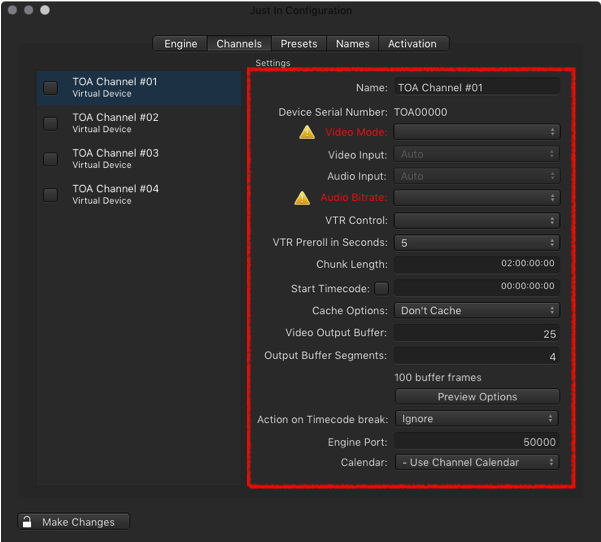Open the Audio Input Auto dropdown
601x542 pixels.
pyautogui.click(x=477, y=176)
